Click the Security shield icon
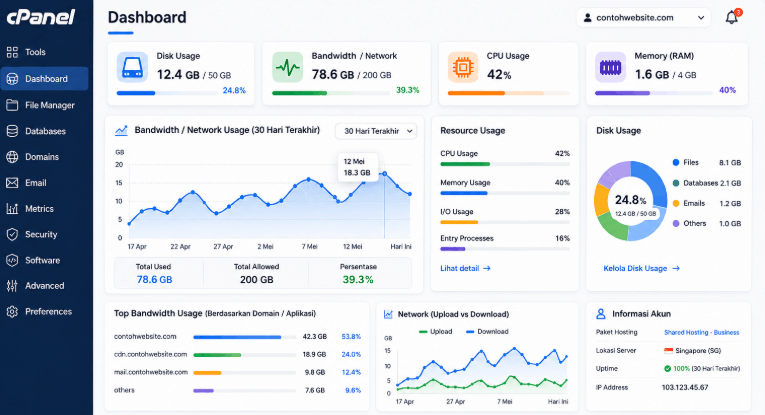The height and width of the screenshot is (415, 765). click(12, 235)
